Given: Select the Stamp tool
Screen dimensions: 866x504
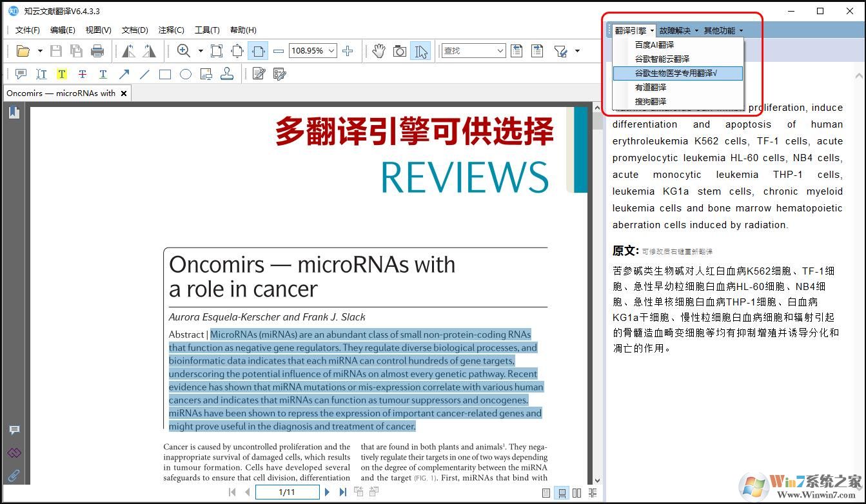Looking at the screenshot, I should 227,74.
